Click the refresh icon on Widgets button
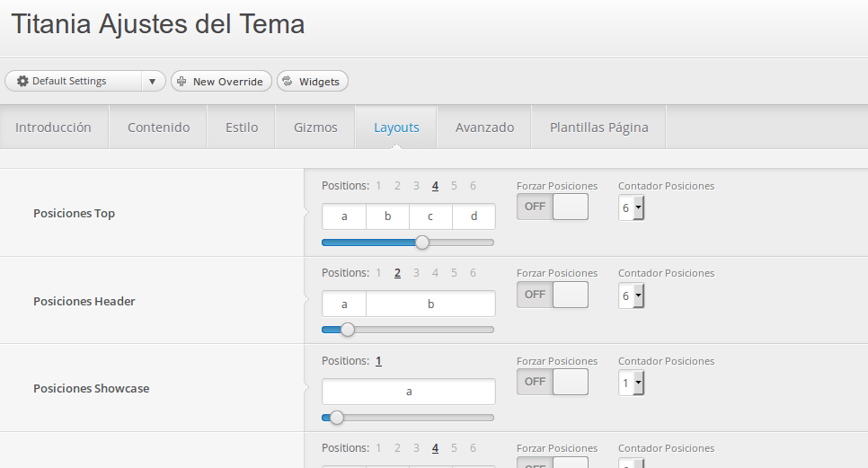Viewport: 868px width, 468px height. click(x=288, y=82)
